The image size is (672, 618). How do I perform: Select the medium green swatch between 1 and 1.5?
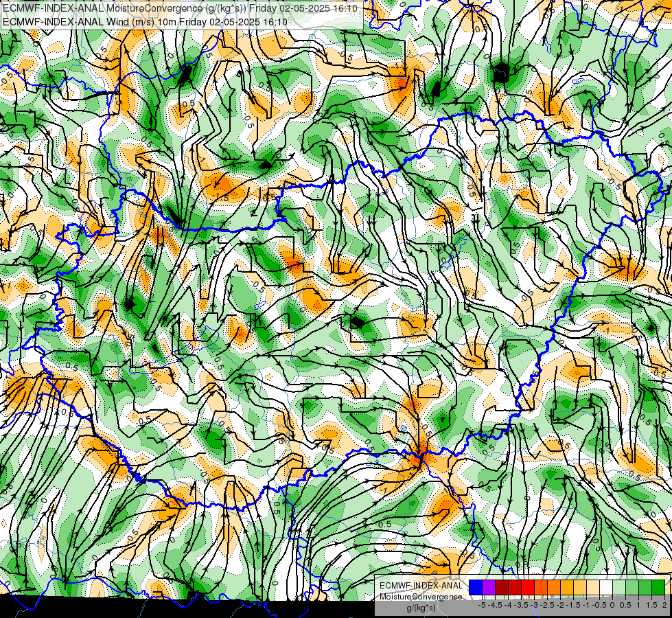pyautogui.click(x=645, y=588)
